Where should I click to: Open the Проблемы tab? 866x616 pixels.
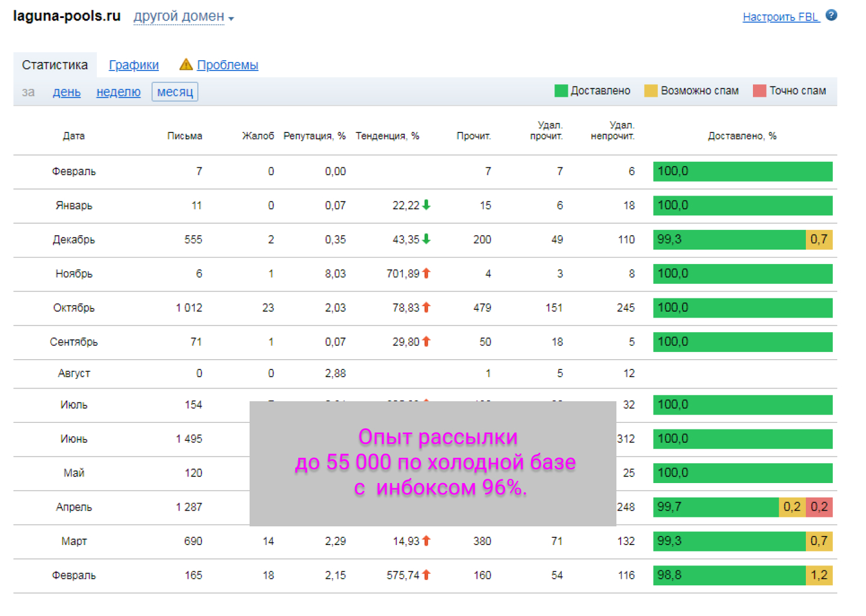click(227, 65)
